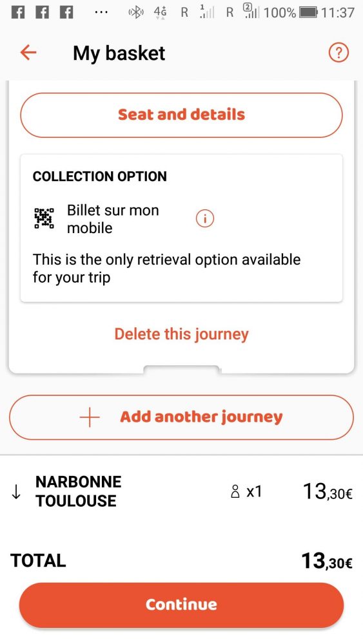Select Billet sur mon mobile option
The image size is (363, 644).
[x=113, y=218]
